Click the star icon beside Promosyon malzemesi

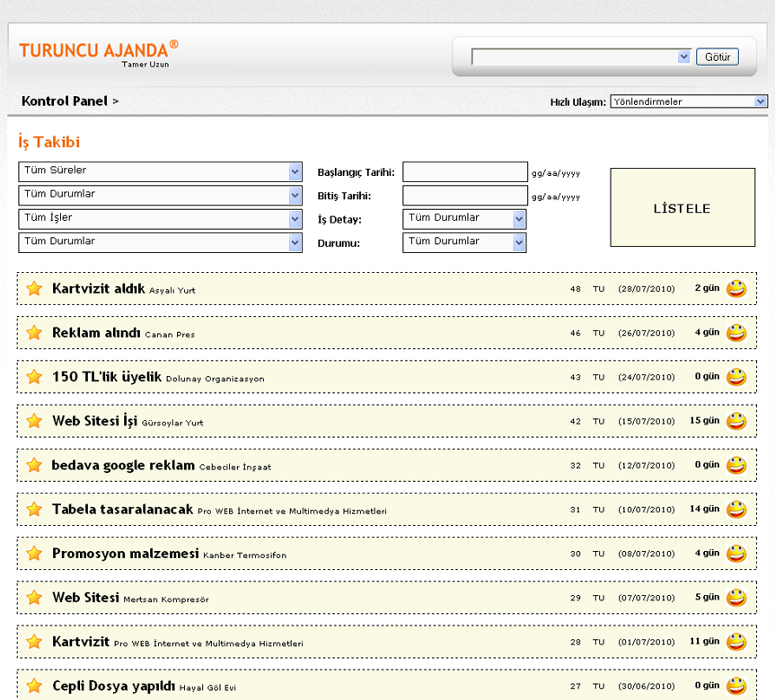(34, 554)
